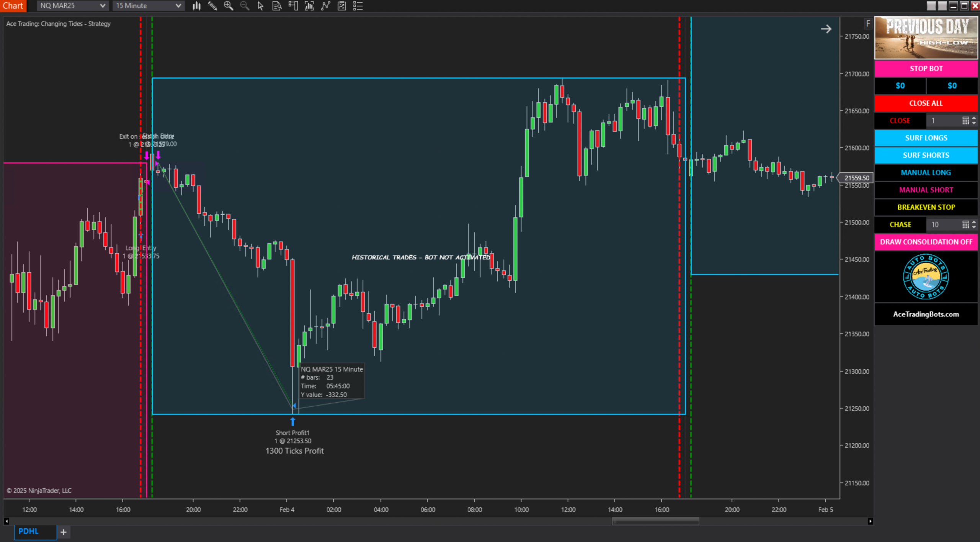Toggle the SURF SHORTS button
The image size is (980, 542).
(x=926, y=155)
